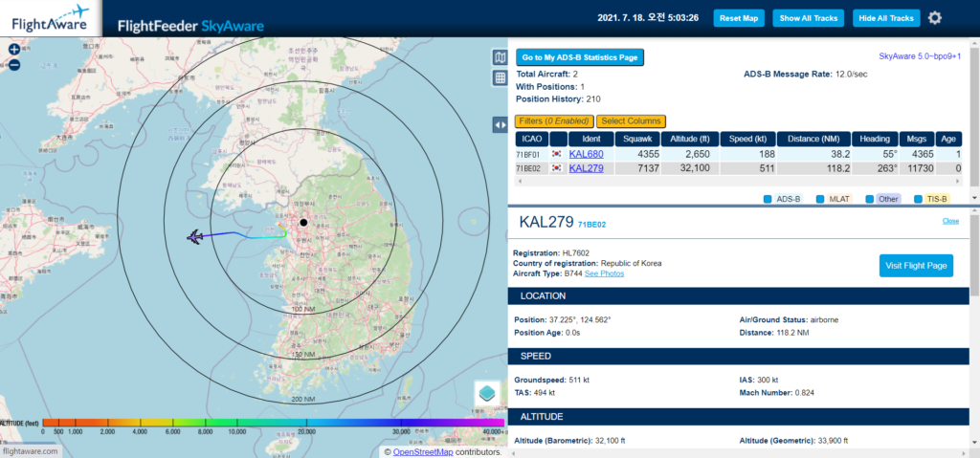Sort table by Age column
Viewport: 980px width, 458px height.
[x=948, y=139]
